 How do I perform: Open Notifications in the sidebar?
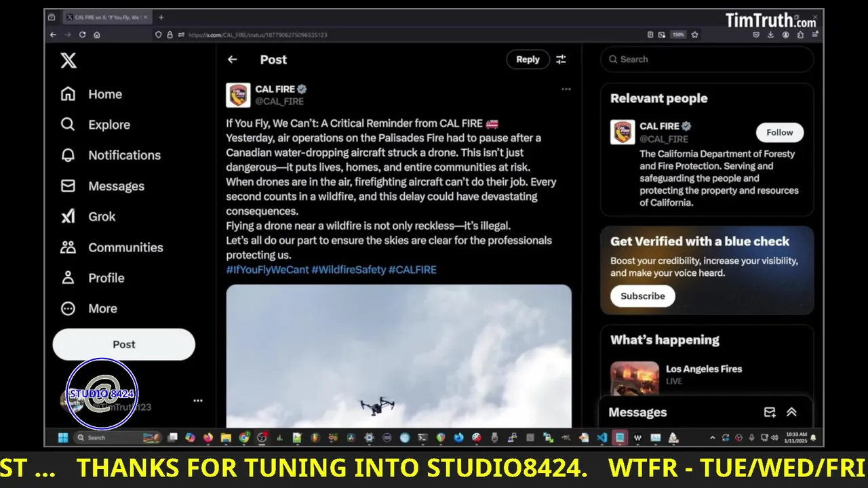111,155
